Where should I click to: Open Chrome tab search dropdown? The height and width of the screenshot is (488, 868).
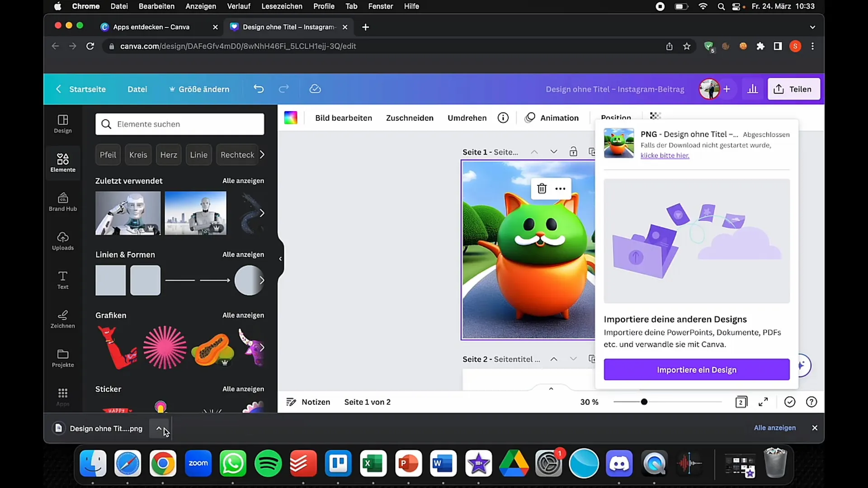(x=812, y=27)
